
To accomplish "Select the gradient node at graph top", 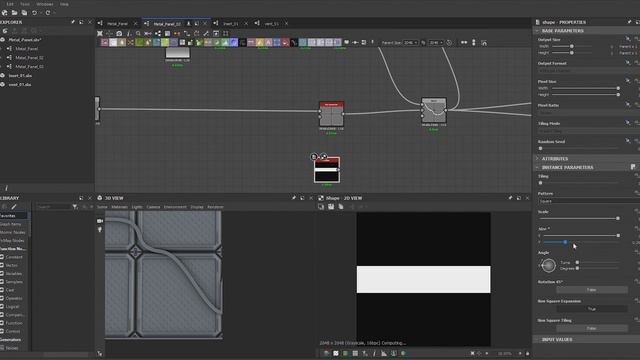I will 178,53.
